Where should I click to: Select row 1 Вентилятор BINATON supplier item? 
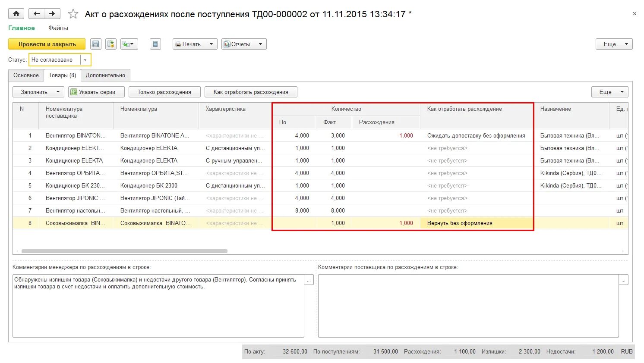coord(76,135)
